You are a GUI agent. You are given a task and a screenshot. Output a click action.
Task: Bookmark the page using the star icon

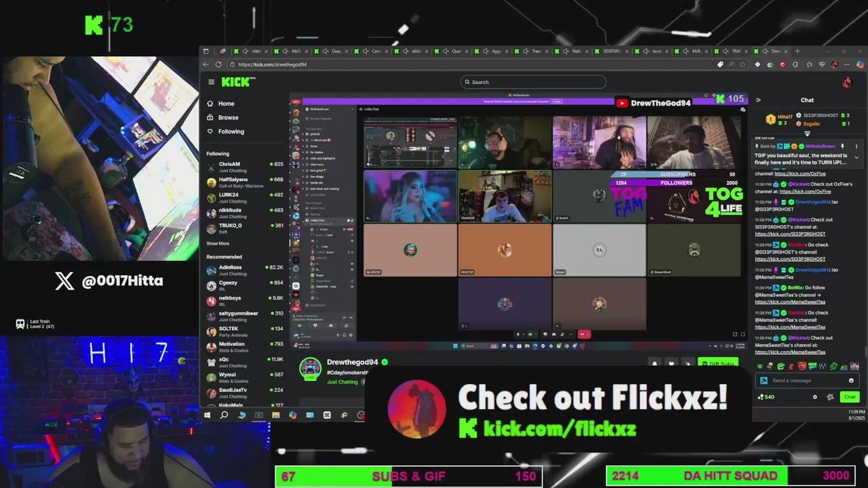[x=743, y=64]
